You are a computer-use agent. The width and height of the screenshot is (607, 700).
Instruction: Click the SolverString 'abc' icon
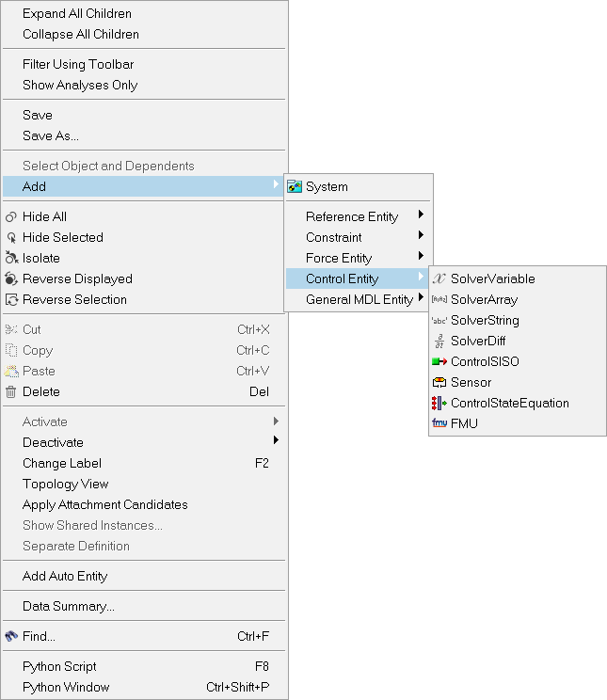[439, 320]
